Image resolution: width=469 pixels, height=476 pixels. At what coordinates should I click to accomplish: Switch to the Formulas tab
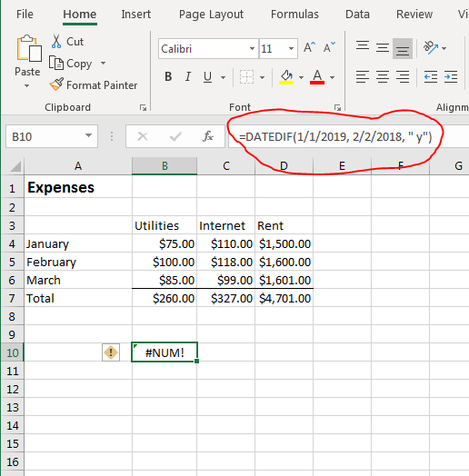(x=294, y=15)
